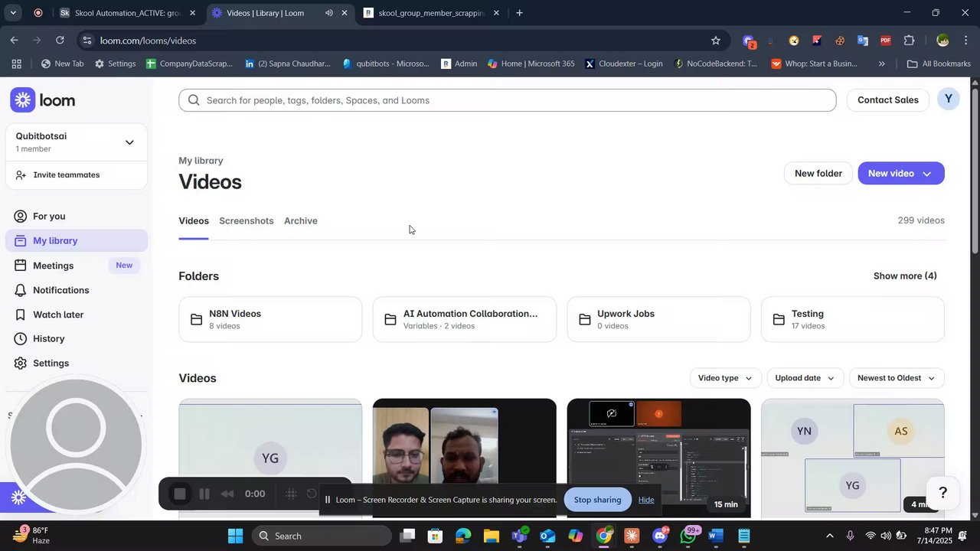980x551 pixels.
Task: Open the Upload date filter dropdown
Action: pos(805,378)
